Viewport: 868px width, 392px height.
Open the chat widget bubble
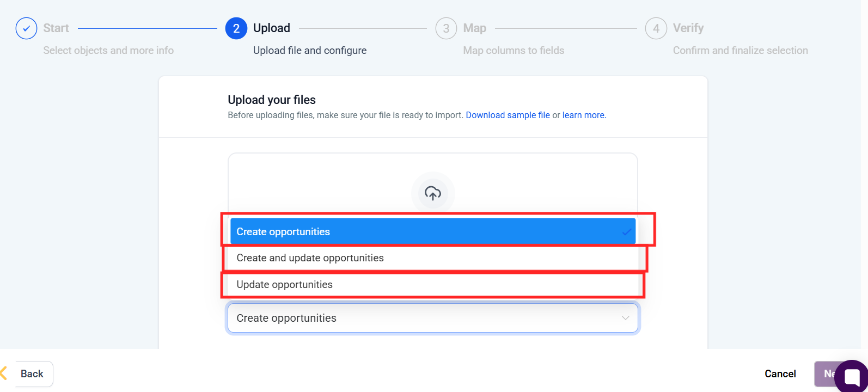click(x=852, y=376)
